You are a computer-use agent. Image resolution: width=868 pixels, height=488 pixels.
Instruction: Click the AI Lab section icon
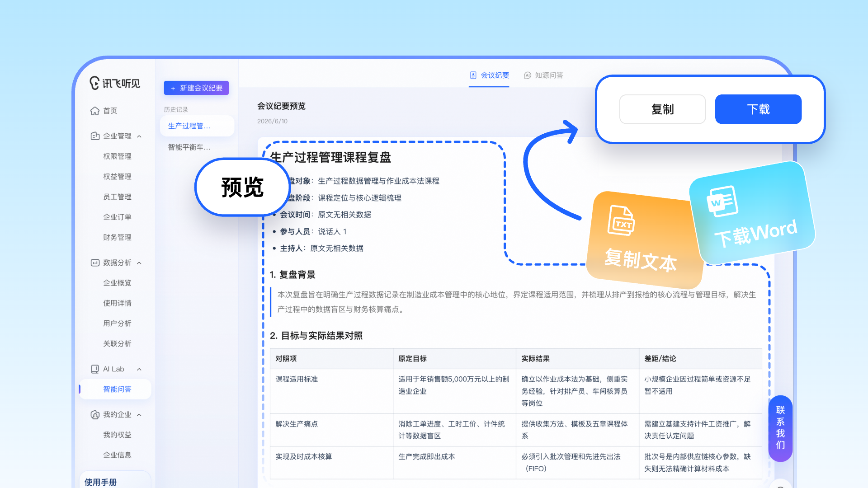pos(95,369)
